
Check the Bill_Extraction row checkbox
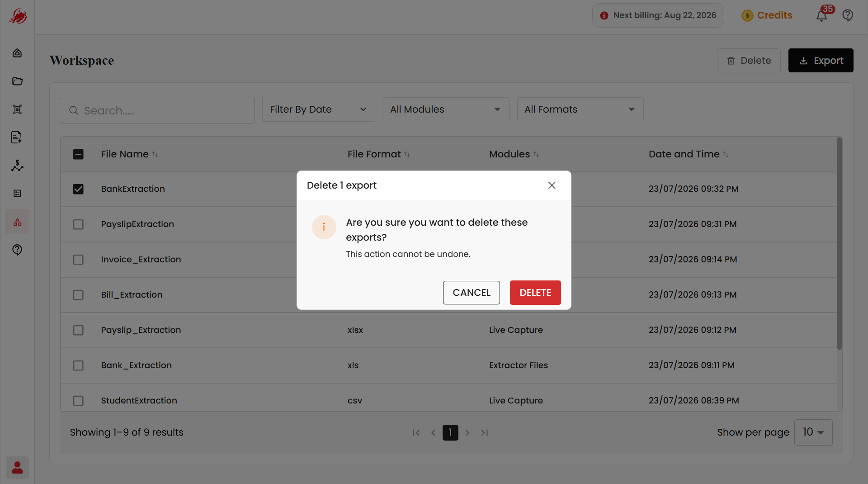pos(78,295)
